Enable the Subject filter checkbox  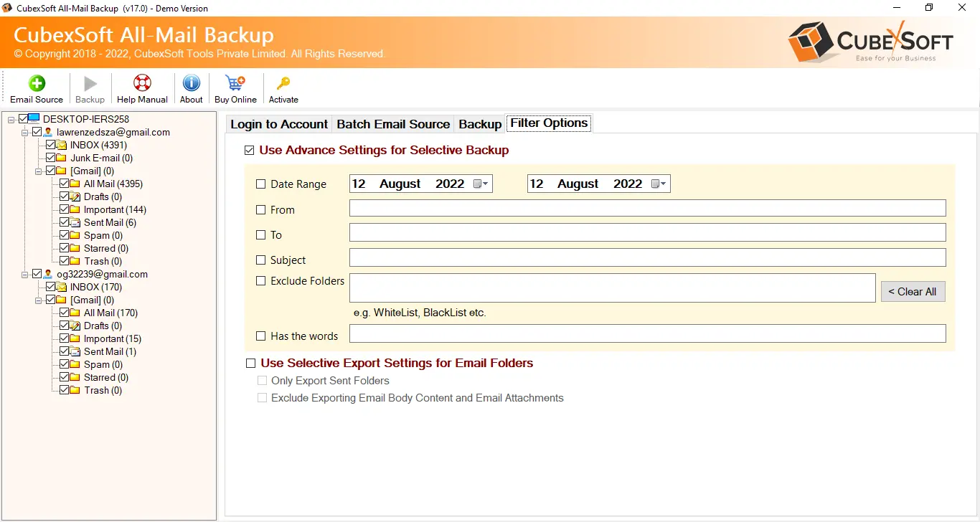(261, 260)
